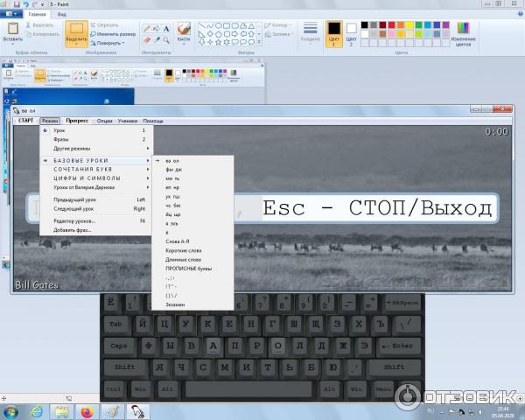Click the spacebar on virtual keyboard
Image resolution: width=525 pixels, height=420 pixels.
(x=248, y=389)
